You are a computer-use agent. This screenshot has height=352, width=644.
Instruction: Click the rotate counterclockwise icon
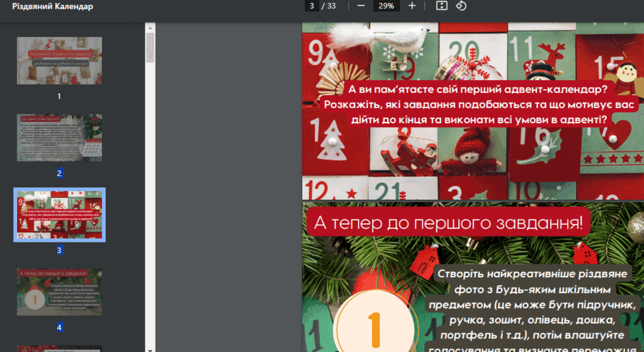tap(461, 5)
